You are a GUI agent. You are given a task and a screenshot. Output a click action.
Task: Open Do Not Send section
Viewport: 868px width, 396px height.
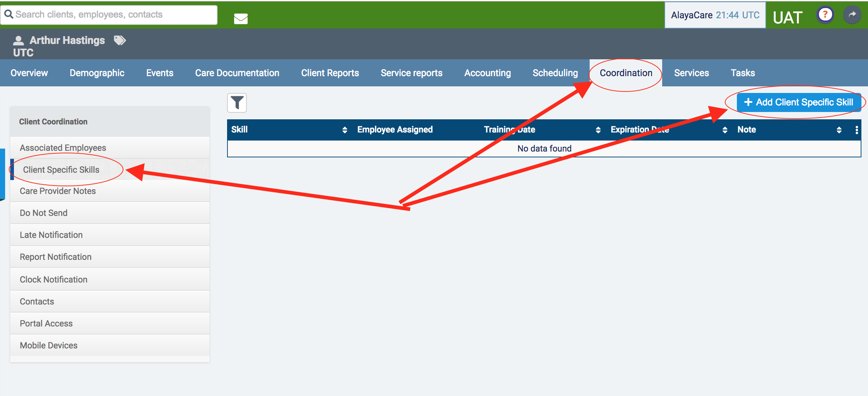pyautogui.click(x=44, y=213)
